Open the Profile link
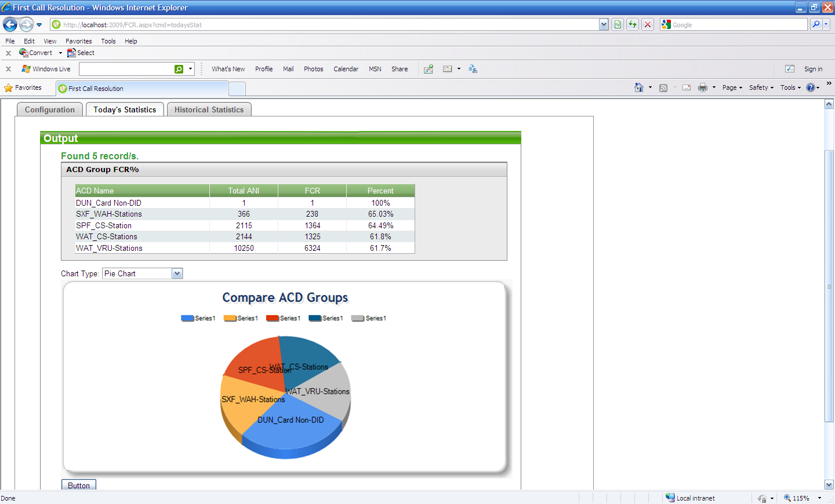Viewport: 835px width, 504px height. click(x=264, y=69)
